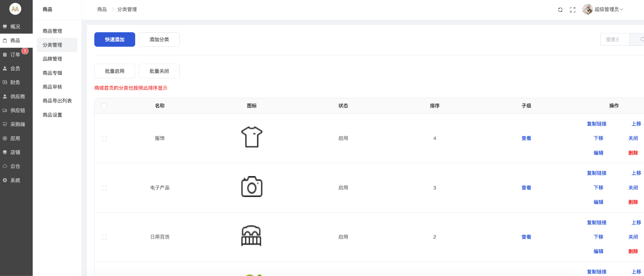Click the search magnifier icon
644x276 pixels.
[641, 39]
